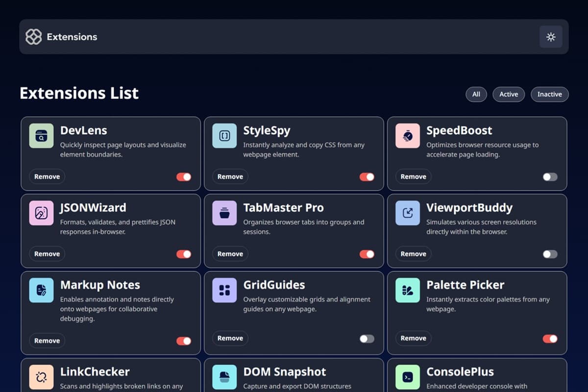
Task: Enable the SpeedBoost toggle switch
Action: coord(550,177)
